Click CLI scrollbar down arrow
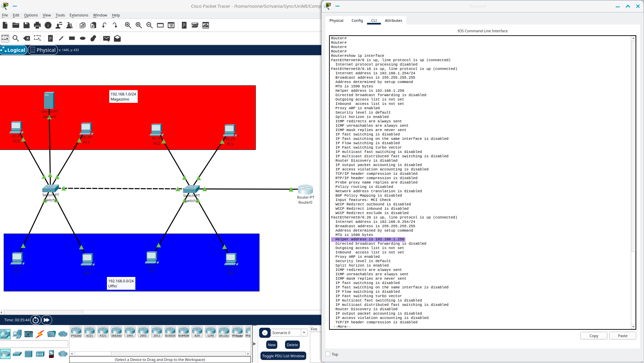Viewport: 644px width, 363px height. (634, 327)
